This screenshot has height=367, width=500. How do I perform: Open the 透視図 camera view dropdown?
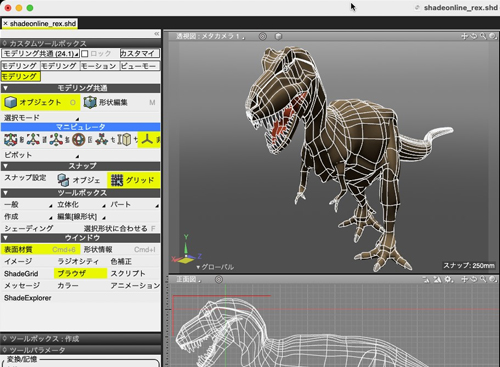210,36
